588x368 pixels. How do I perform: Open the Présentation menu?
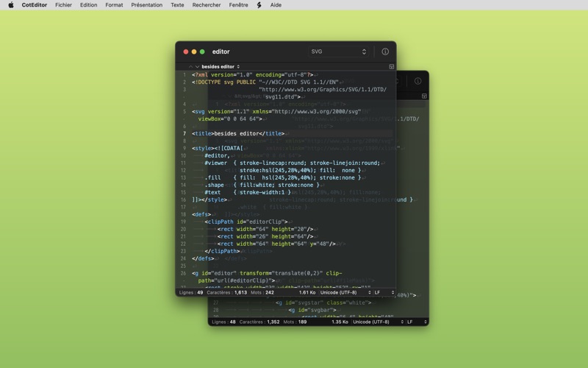[146, 5]
